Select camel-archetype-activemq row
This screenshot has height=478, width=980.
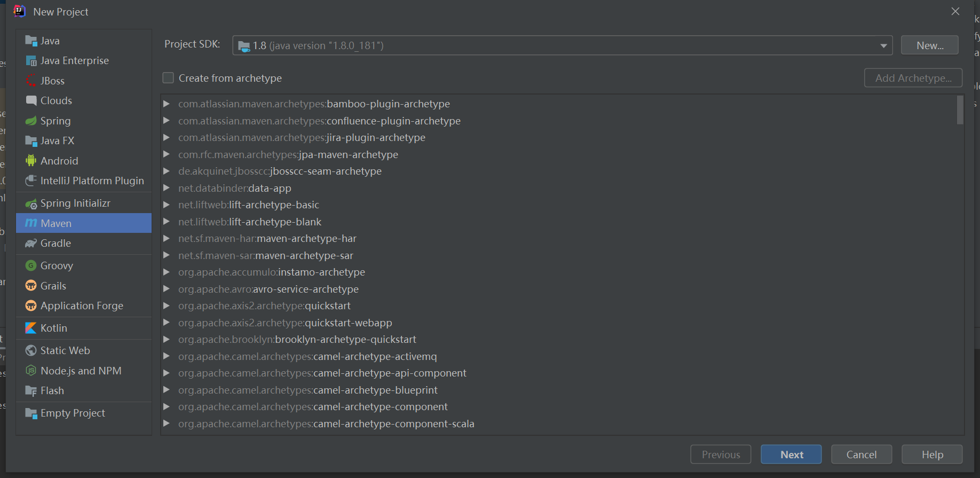tap(559, 356)
